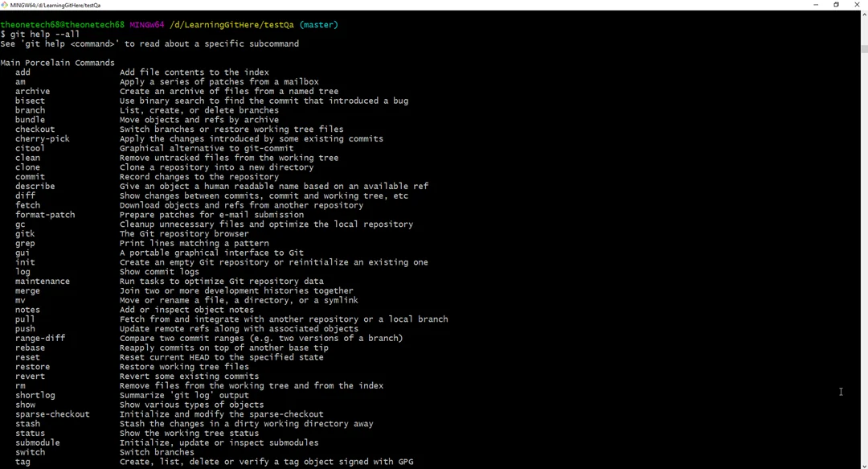Click the title bar path MINGW64:/d/LearningGitHere/testQa
Screen dimensions: 868x469
tap(56, 5)
